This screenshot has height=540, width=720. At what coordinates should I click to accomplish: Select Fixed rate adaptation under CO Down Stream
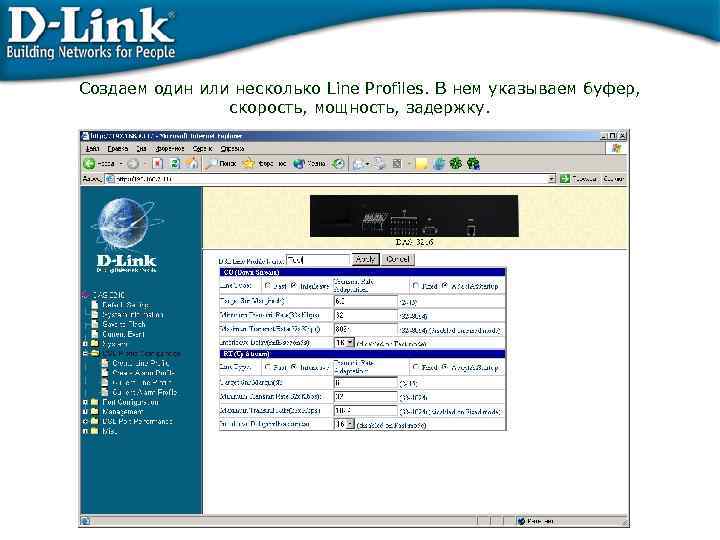coord(416,286)
